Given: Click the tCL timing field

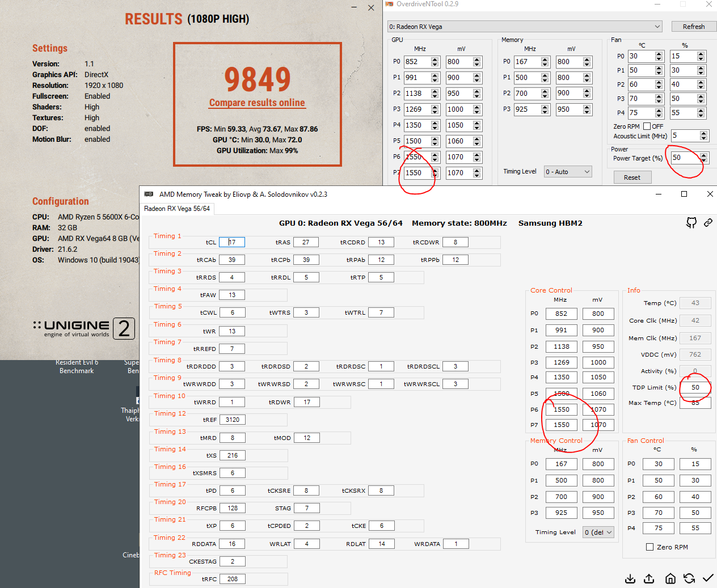Looking at the screenshot, I should 231,242.
